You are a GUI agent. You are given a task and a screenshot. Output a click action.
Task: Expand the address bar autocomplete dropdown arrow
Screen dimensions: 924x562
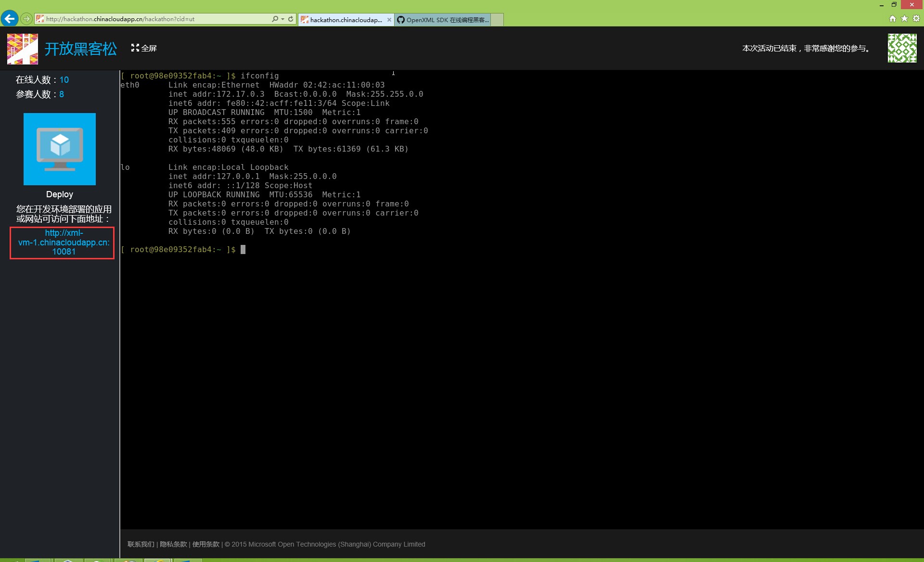(282, 19)
